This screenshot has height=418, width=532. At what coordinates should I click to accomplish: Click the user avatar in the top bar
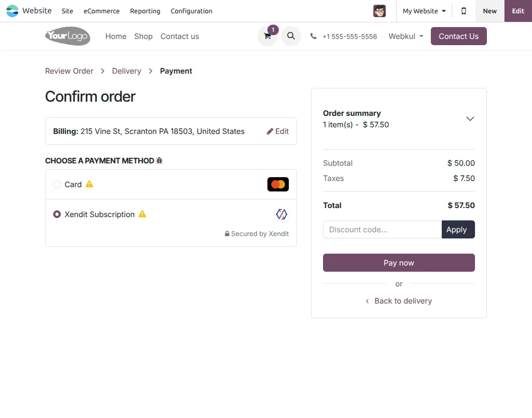[x=379, y=10]
